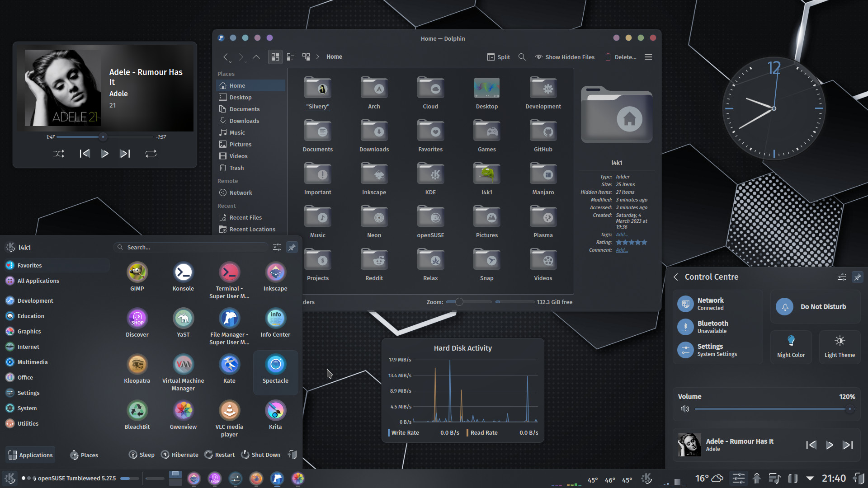Select Graphics category in launcher
The height and width of the screenshot is (488, 868).
click(x=57, y=331)
